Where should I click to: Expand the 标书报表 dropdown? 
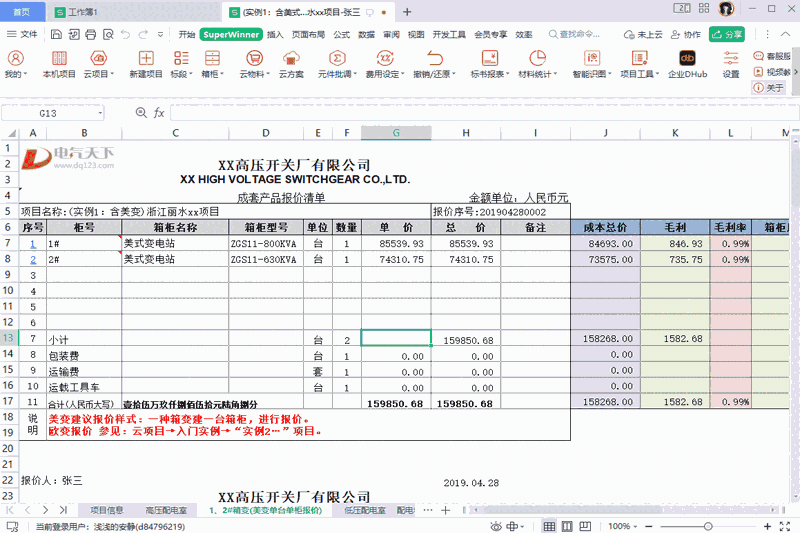(487, 74)
